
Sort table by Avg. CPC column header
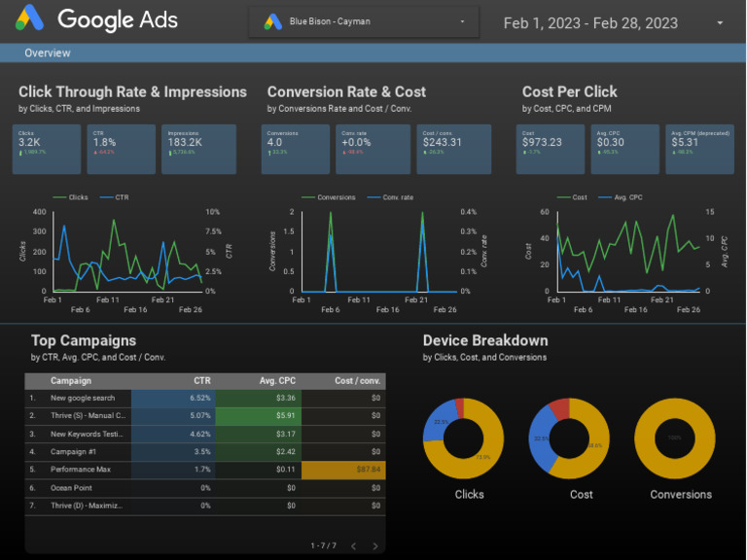277,380
